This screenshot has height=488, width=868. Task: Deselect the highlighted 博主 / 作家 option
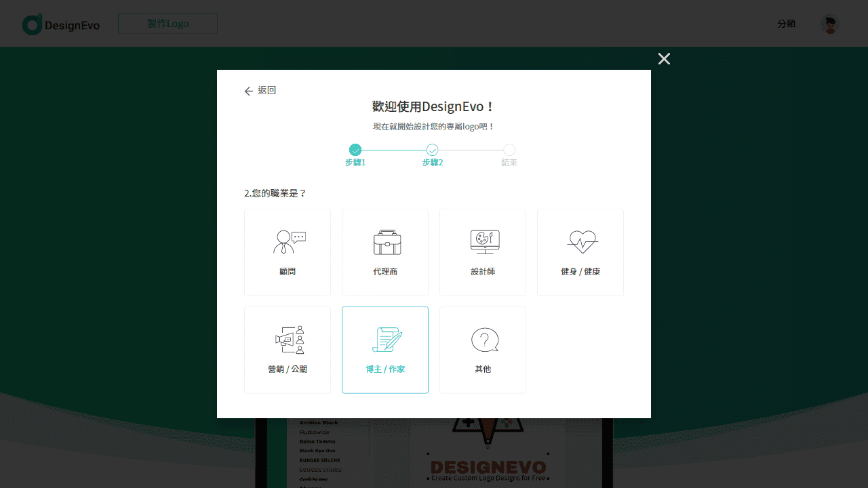coord(384,350)
